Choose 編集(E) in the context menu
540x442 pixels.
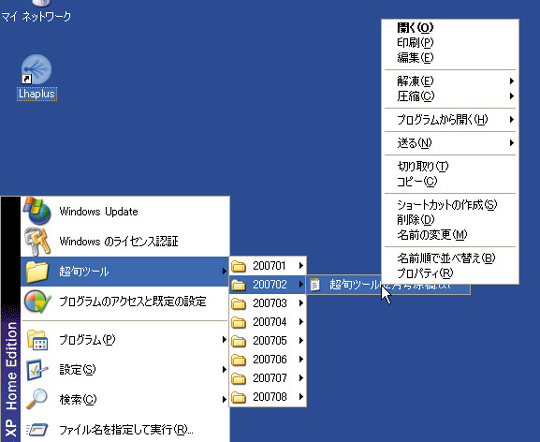pos(450,58)
